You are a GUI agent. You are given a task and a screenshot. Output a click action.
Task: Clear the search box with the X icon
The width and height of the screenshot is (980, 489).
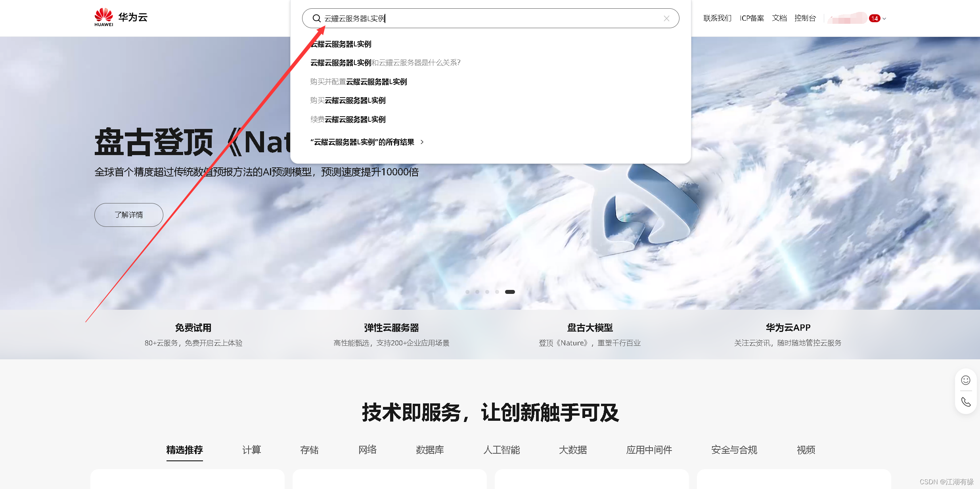click(666, 18)
